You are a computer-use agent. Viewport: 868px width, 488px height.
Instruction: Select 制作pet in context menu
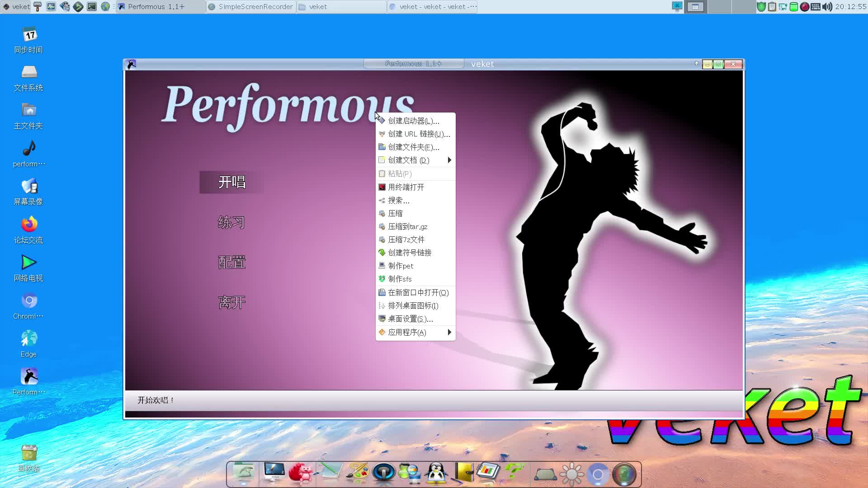pos(415,266)
